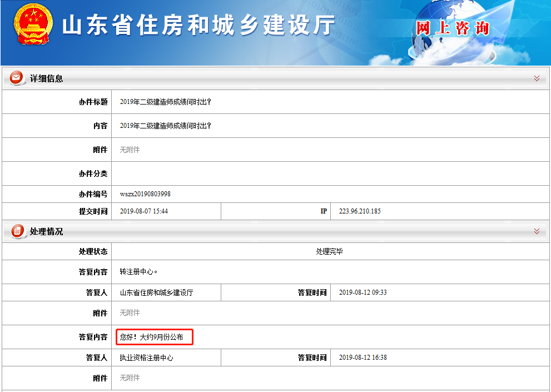Click the reply text 转注册中心。
551x392 pixels.
138,272
